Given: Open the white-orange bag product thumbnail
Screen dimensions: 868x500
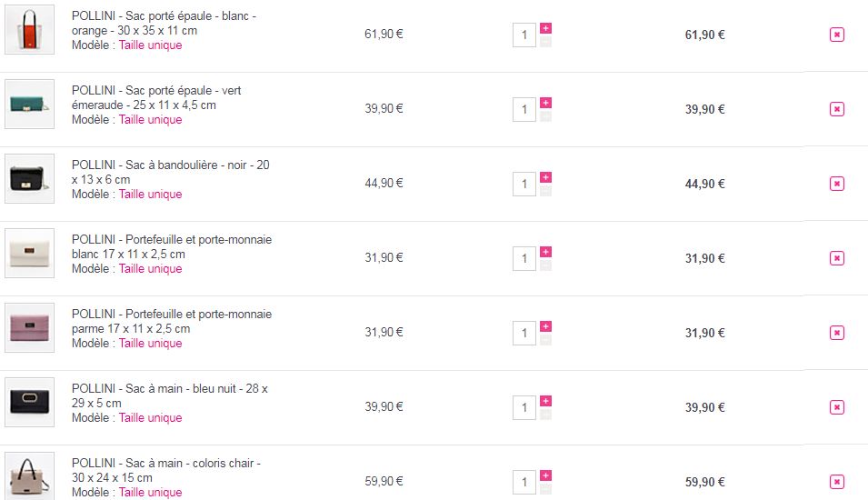Looking at the screenshot, I should (x=29, y=30).
